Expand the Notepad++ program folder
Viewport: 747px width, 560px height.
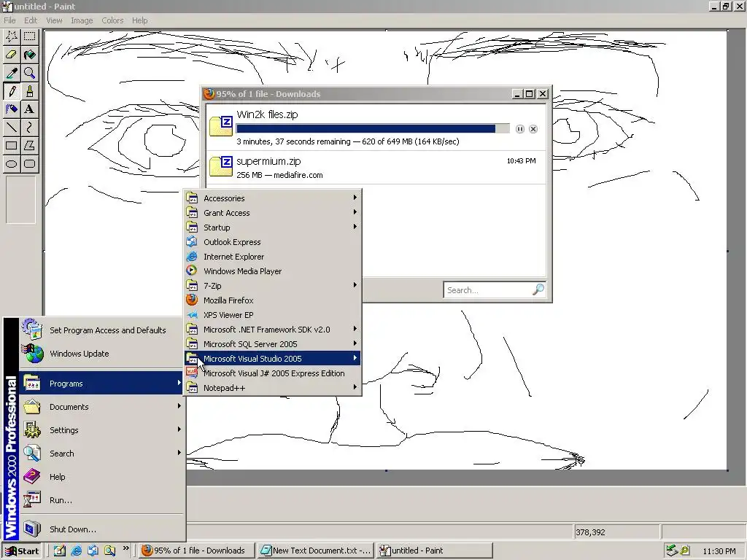(x=273, y=388)
